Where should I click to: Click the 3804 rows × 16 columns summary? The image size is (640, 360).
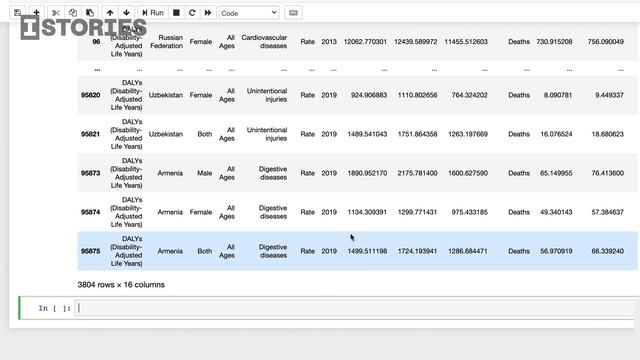click(x=121, y=285)
